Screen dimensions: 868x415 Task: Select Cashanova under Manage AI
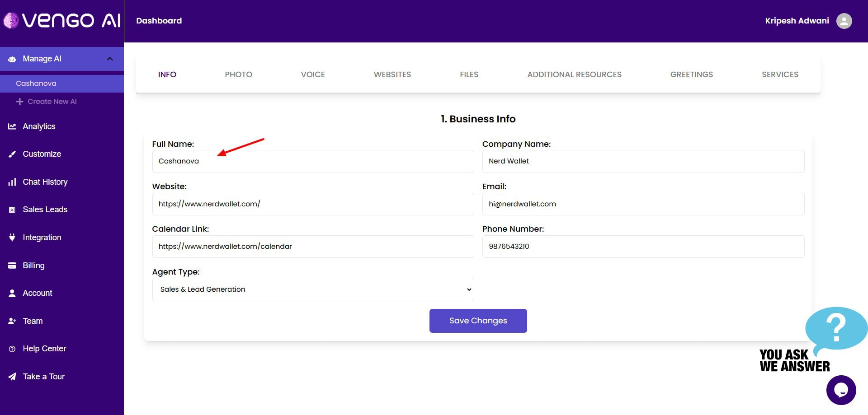pos(36,84)
